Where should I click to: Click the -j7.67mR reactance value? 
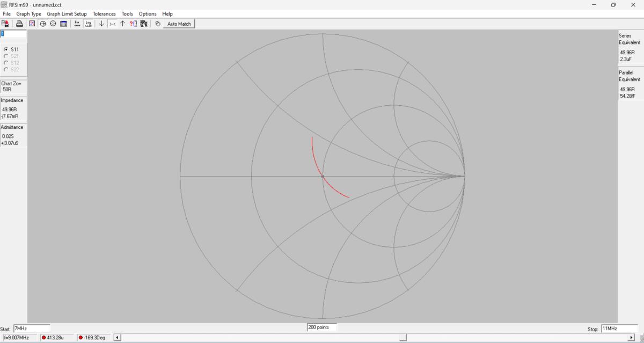10,116
